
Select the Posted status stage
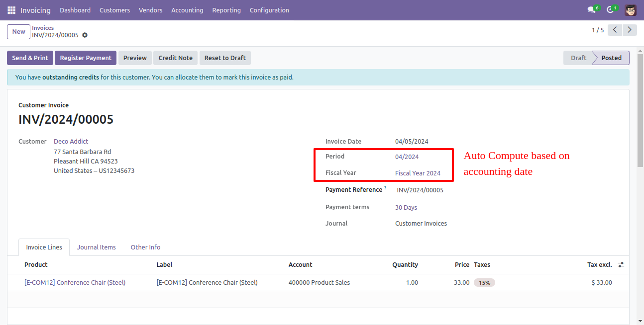pyautogui.click(x=611, y=58)
